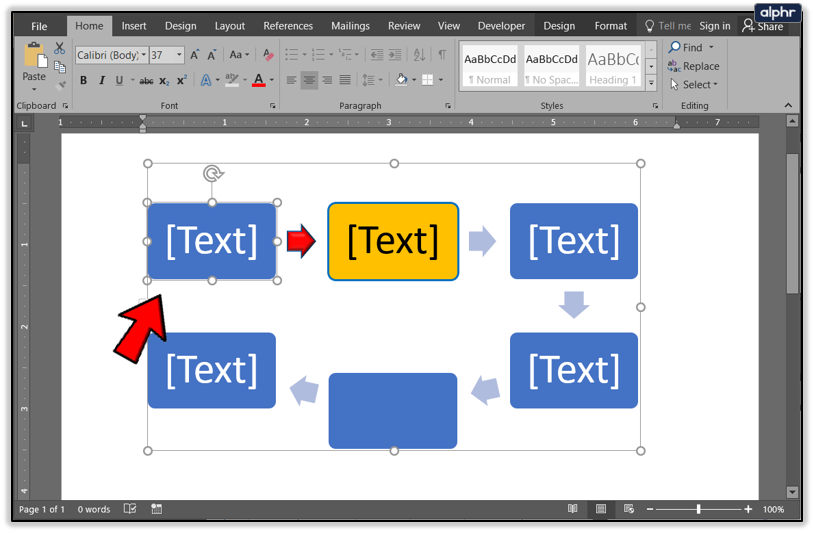Click the Shading paint bucket

[x=401, y=80]
